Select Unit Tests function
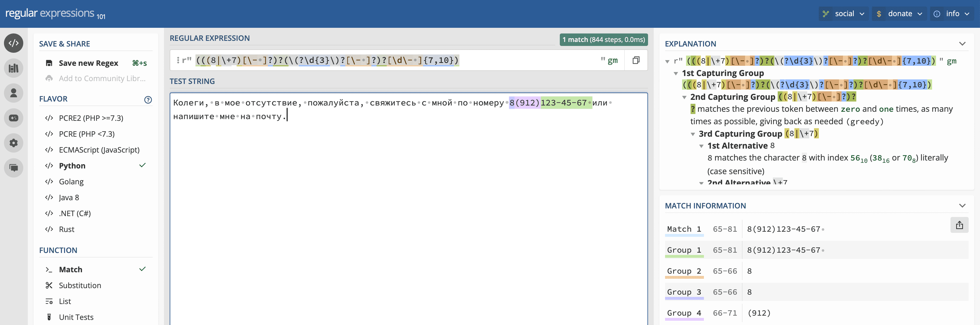This screenshot has width=980, height=325. [x=76, y=317]
